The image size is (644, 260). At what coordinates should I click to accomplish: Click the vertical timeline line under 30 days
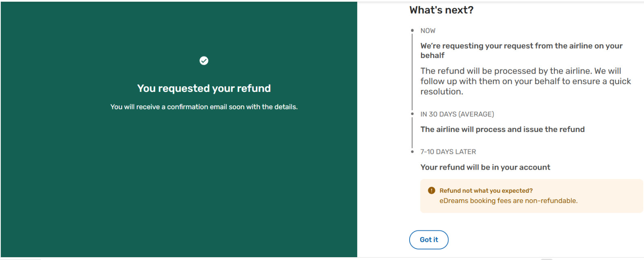coord(412,133)
